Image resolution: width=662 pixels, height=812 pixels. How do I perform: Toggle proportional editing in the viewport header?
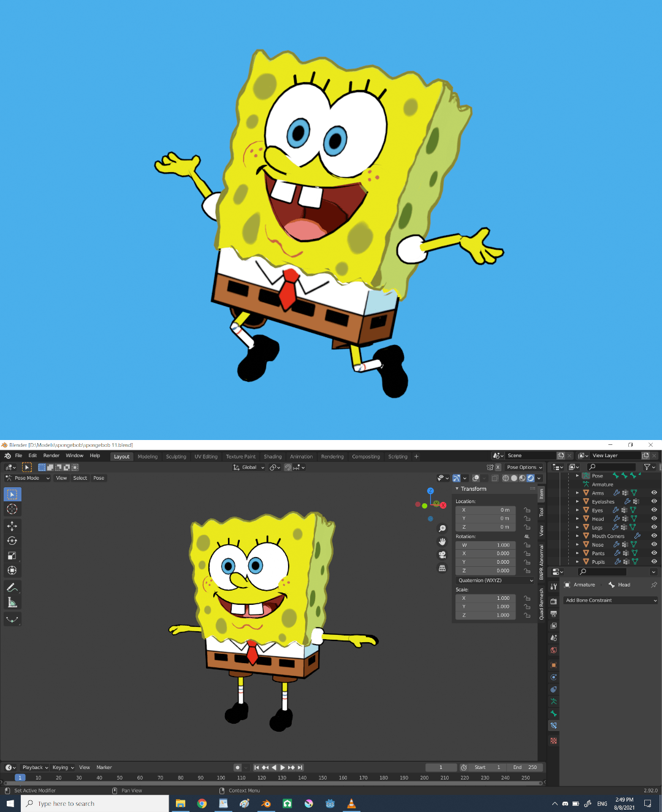tap(287, 468)
